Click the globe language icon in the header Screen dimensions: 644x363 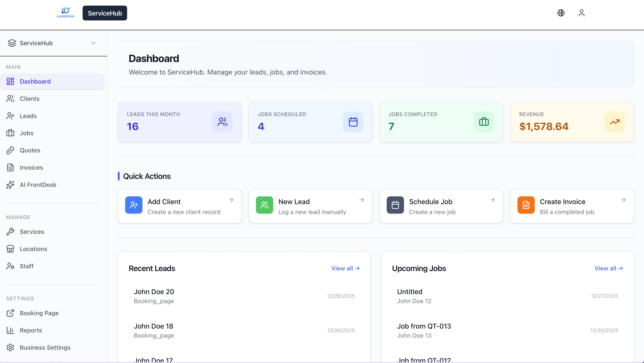561,13
